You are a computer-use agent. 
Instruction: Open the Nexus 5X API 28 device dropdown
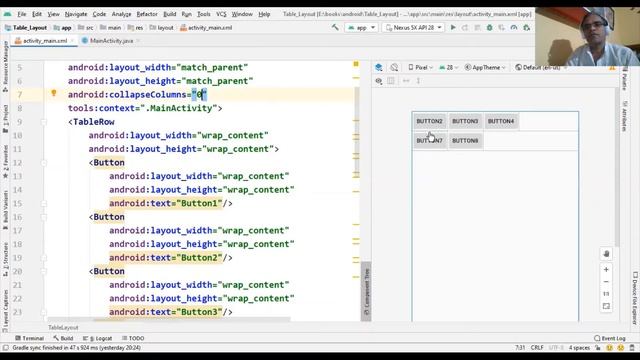[x=413, y=28]
